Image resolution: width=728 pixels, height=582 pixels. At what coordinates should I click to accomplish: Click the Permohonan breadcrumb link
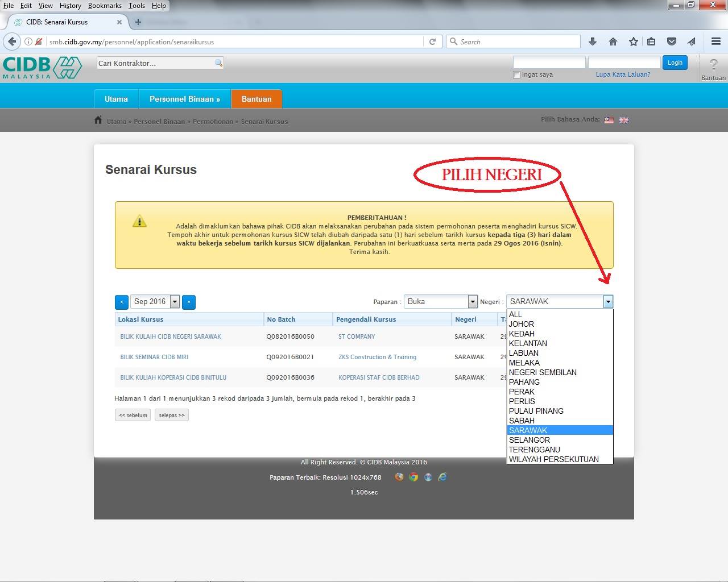pos(213,122)
